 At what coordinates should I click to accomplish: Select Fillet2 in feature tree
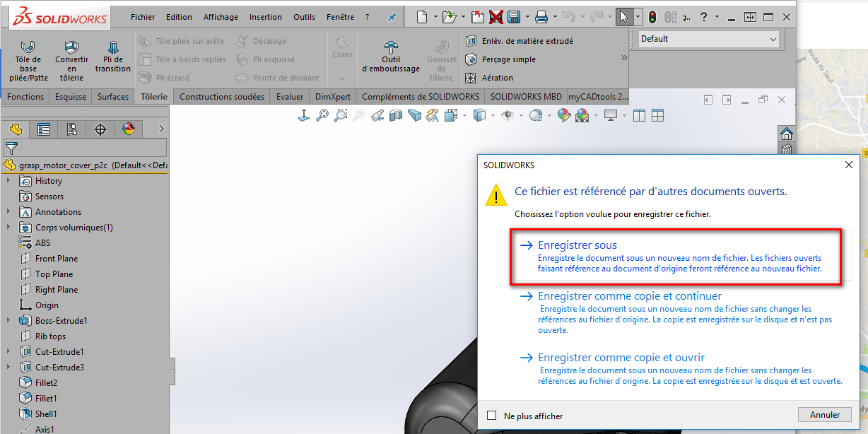point(39,383)
